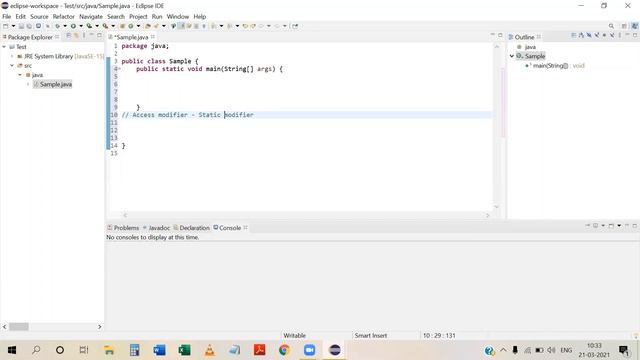Toggle code folding on line 4
Screen dimensions: 640x360
point(119,69)
